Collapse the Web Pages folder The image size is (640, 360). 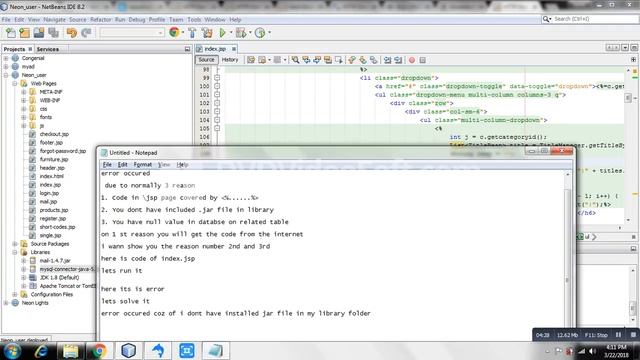click(15, 84)
